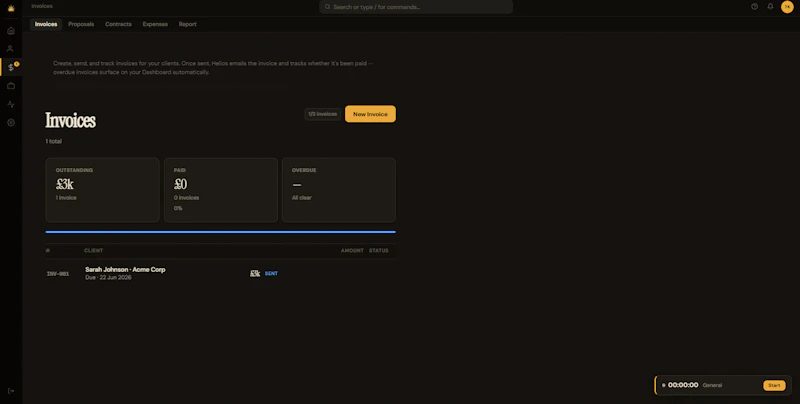Click the Helios crown logo
Screen dimensions: 800x404
[11, 8]
